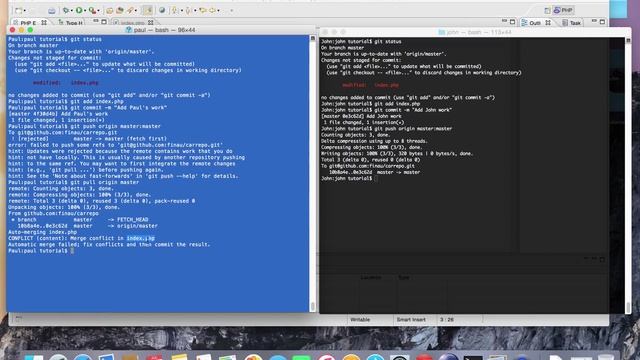Click the Eclipse status bar left corner icon
Image resolution: width=640 pixels, height=360 pixels.
pos(18,318)
